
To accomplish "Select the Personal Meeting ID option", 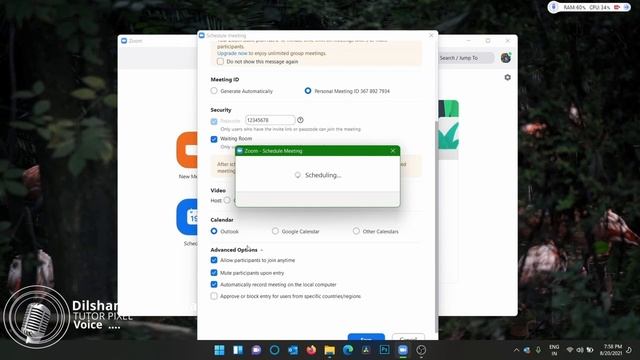I will click(x=308, y=91).
